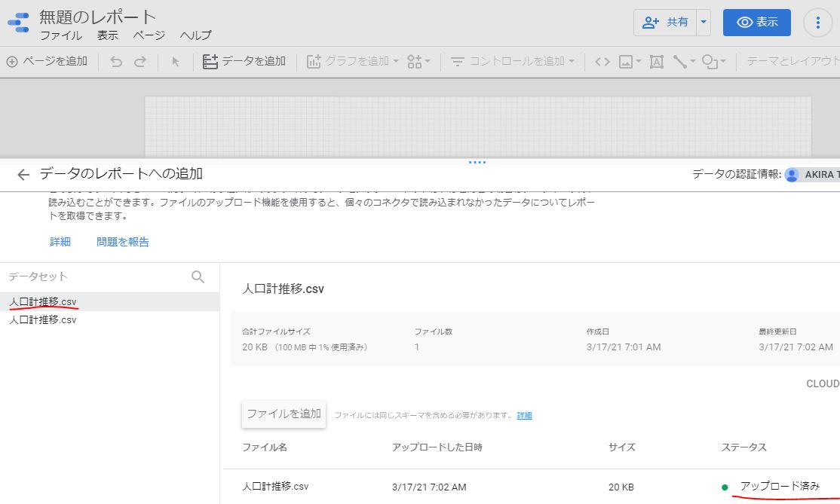Click the undo arrow icon
Image resolution: width=840 pixels, height=504 pixels.
pyautogui.click(x=116, y=62)
